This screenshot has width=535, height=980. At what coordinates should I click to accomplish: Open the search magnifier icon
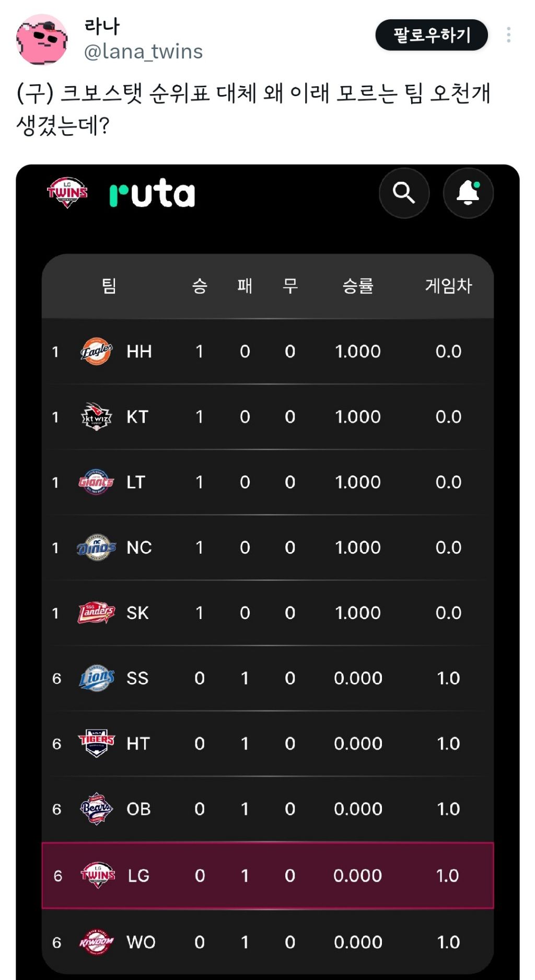404,193
